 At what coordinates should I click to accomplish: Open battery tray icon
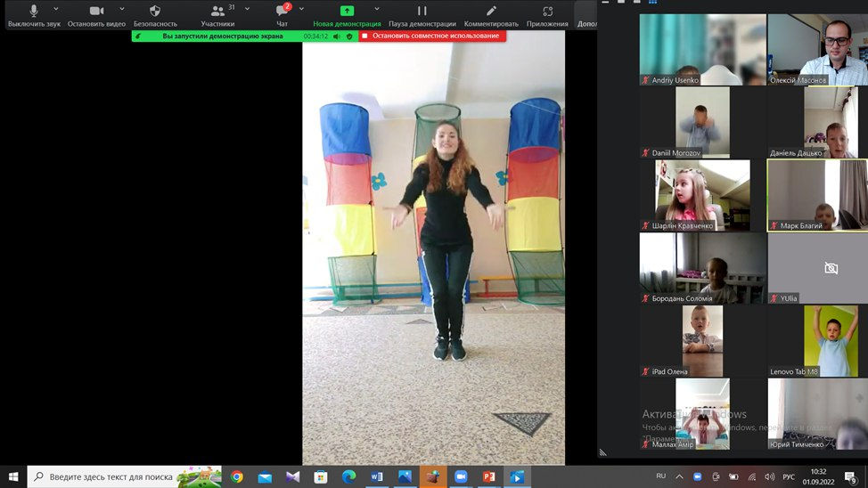click(733, 476)
